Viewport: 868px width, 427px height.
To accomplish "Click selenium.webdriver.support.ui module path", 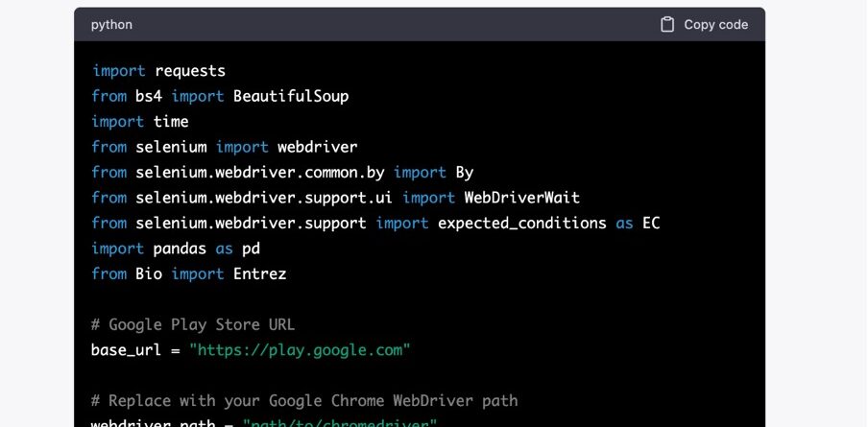I will click(x=264, y=198).
